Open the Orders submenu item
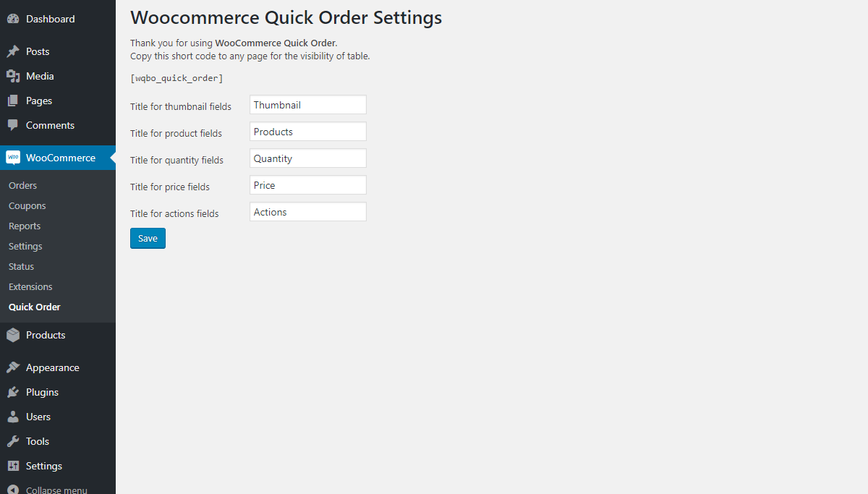 22,185
